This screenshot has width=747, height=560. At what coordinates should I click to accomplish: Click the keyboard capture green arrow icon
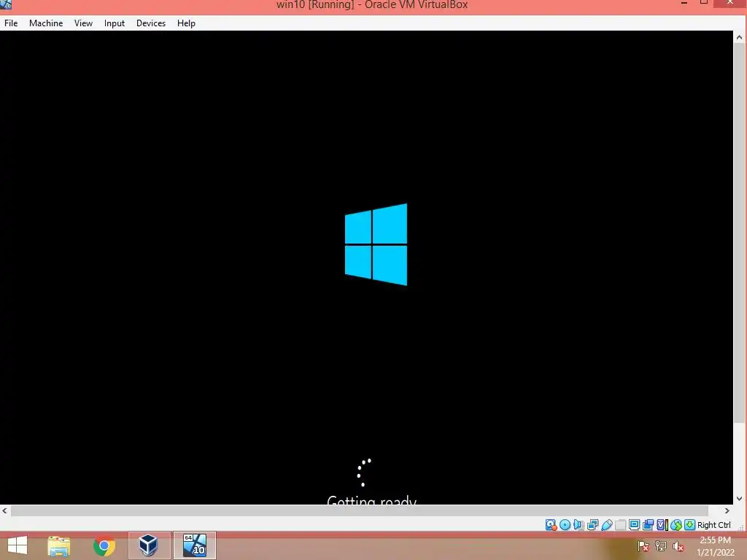pyautogui.click(x=689, y=525)
